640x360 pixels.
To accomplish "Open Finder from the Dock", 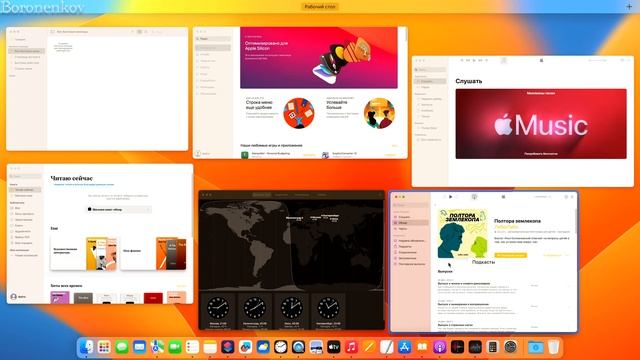I will click(87, 347).
